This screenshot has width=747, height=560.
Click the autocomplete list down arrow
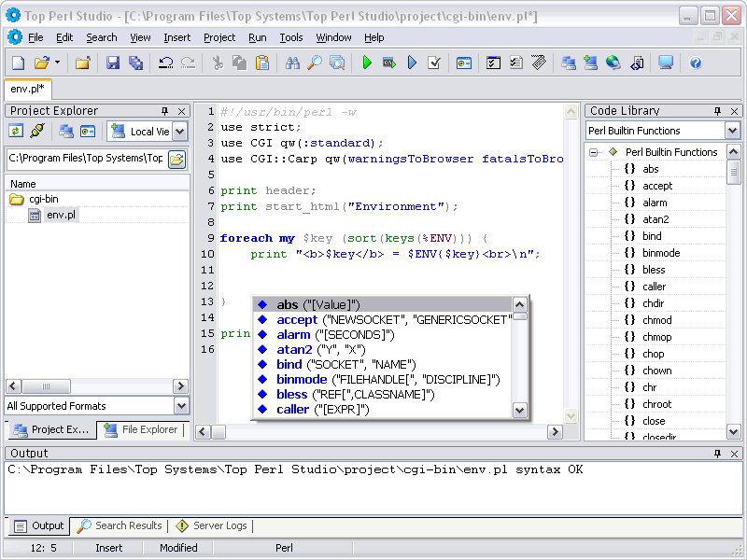520,410
